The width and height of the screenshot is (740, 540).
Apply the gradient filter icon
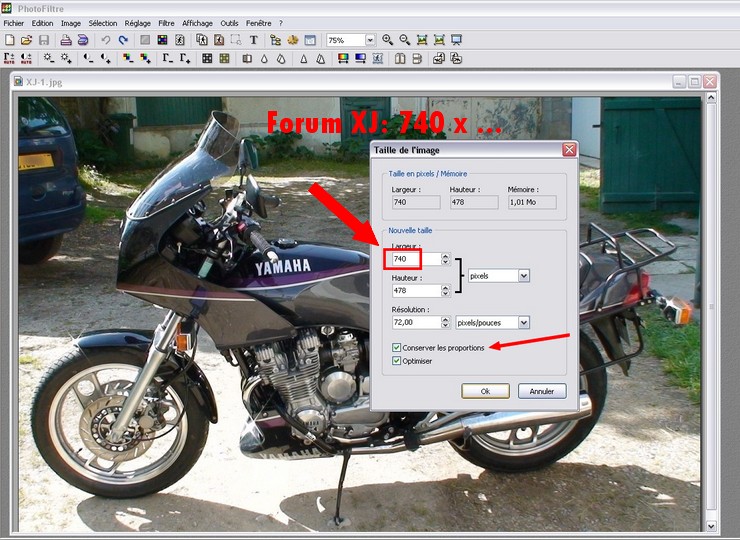tap(360, 59)
